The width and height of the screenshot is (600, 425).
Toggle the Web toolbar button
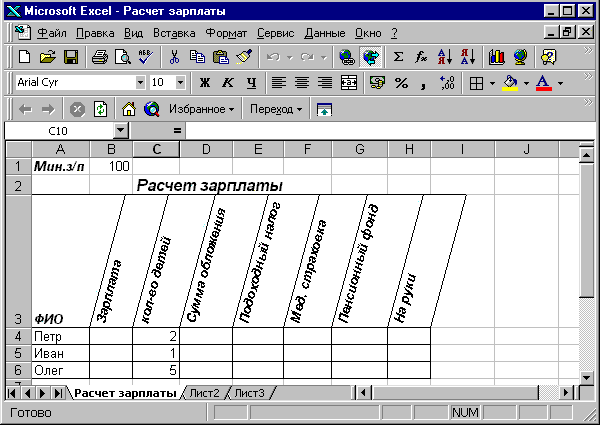371,57
